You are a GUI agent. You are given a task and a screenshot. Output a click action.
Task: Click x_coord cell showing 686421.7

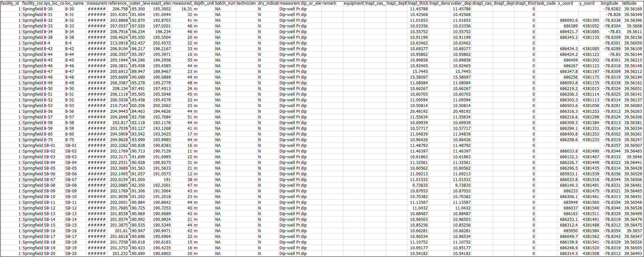[x=569, y=32]
